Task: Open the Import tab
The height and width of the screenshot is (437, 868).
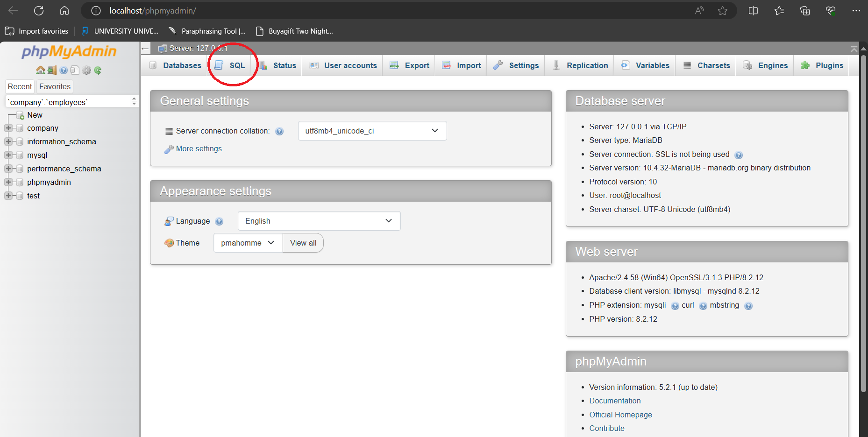Action: (x=462, y=65)
